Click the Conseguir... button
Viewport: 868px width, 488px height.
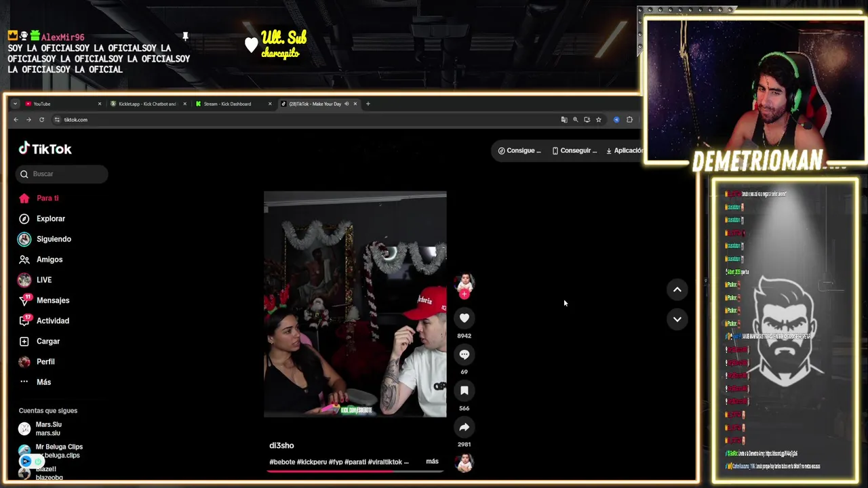click(574, 150)
